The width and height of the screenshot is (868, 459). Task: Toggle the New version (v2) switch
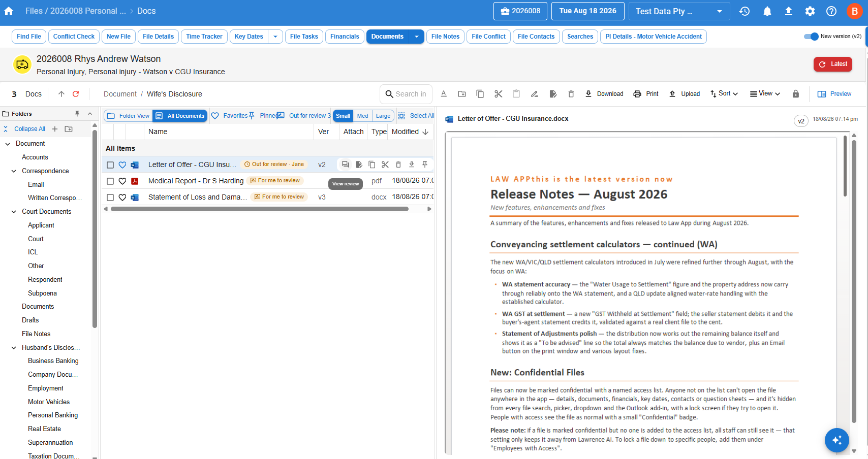click(811, 37)
